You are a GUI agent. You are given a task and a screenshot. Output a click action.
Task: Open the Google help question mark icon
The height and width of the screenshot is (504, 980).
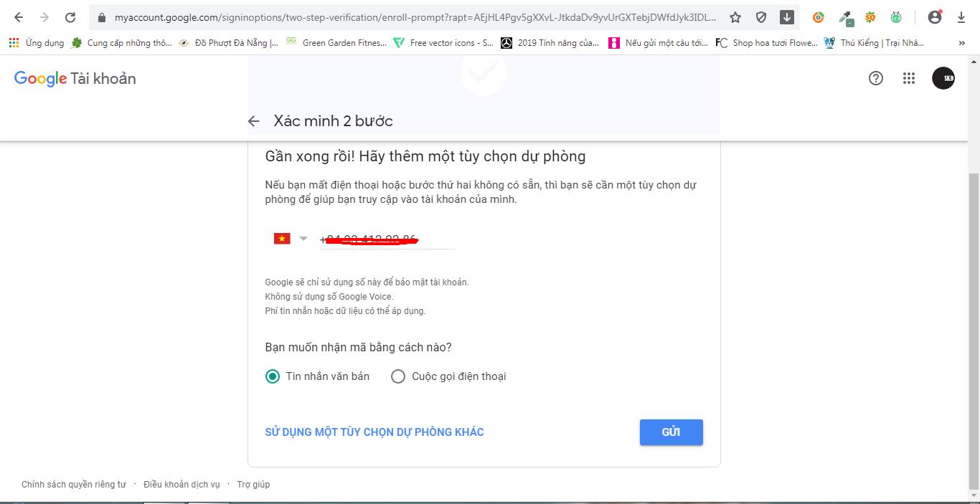(x=875, y=78)
